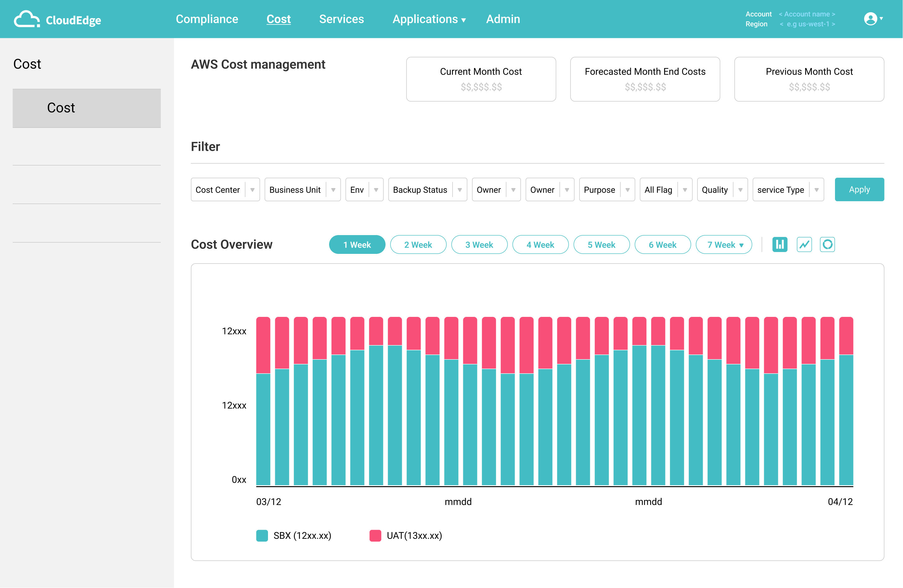The image size is (903, 588).
Task: Click the Cost navigation menu item
Action: click(x=278, y=19)
